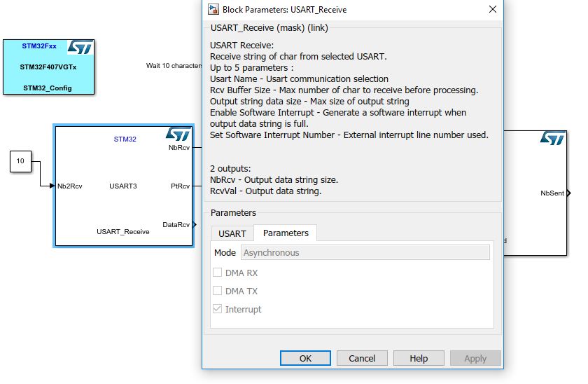This screenshot has height=384, width=588.
Task: Select the Parameters tab
Action: click(x=286, y=233)
